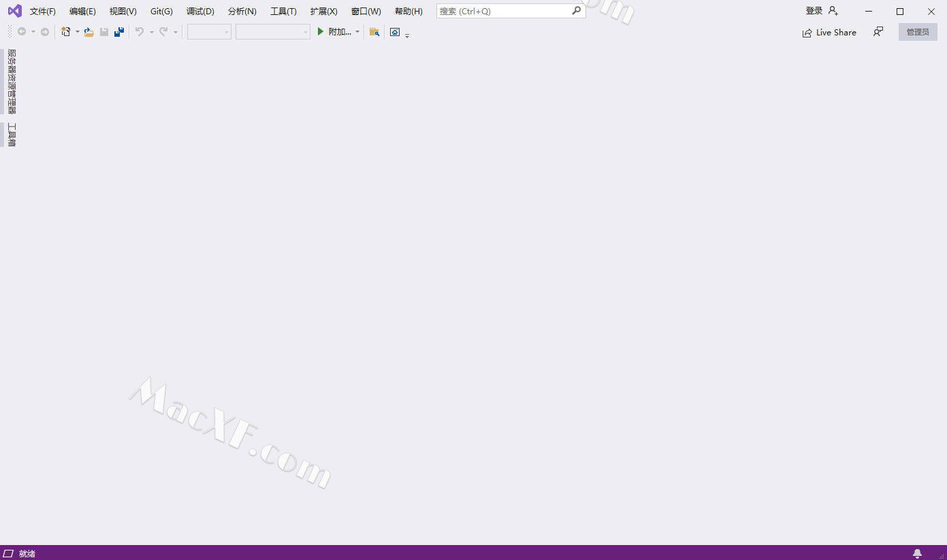Click the 就绪 status text
Image resolution: width=947 pixels, height=560 pixels.
click(x=27, y=553)
